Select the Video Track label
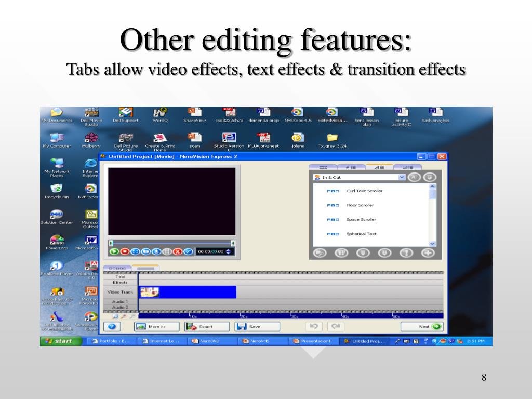This screenshot has height=399, width=532. 120,292
